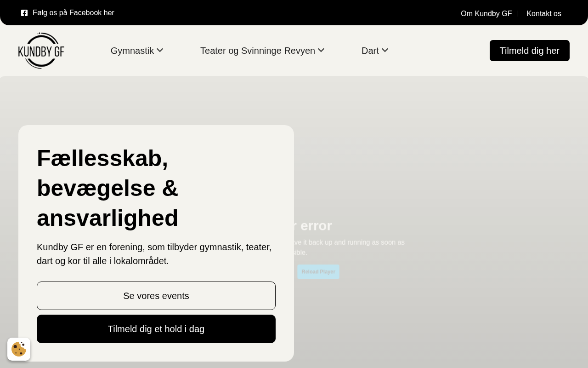
Task: Expand the chevron next to Gymnastik
Action: 160,50
